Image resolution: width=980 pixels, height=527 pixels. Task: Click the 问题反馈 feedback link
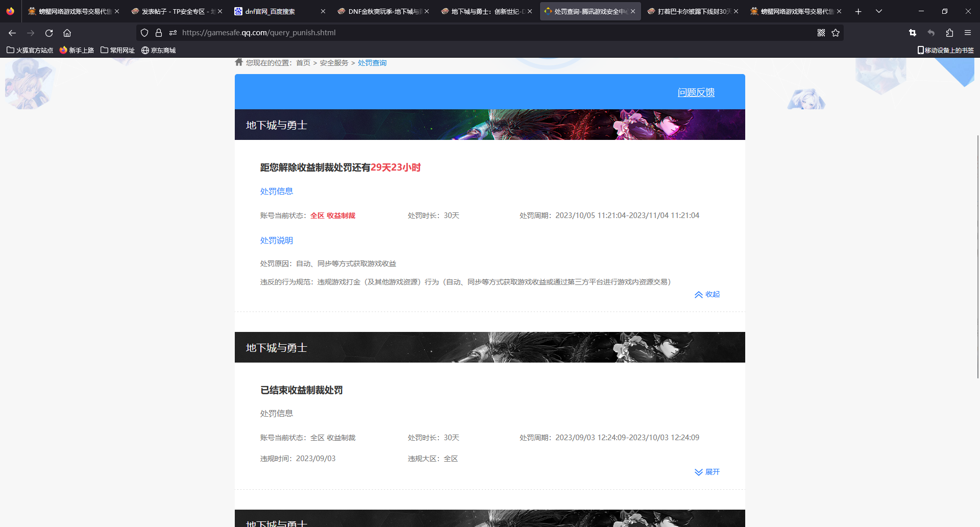coord(696,92)
